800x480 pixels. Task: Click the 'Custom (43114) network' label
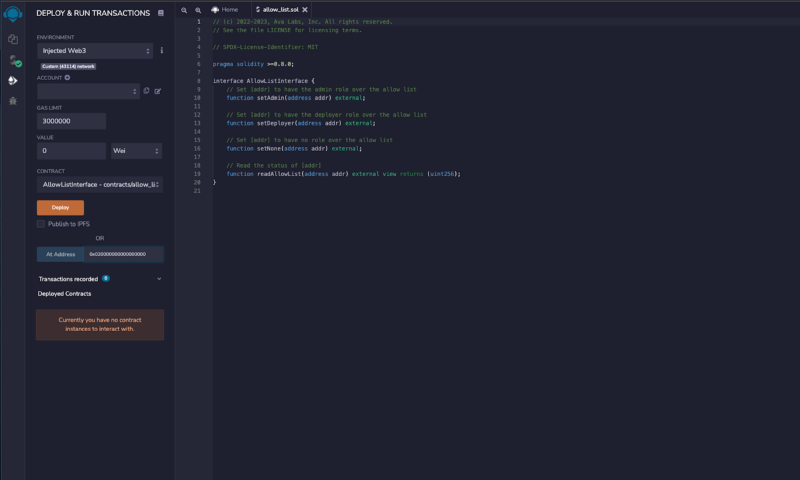68,66
